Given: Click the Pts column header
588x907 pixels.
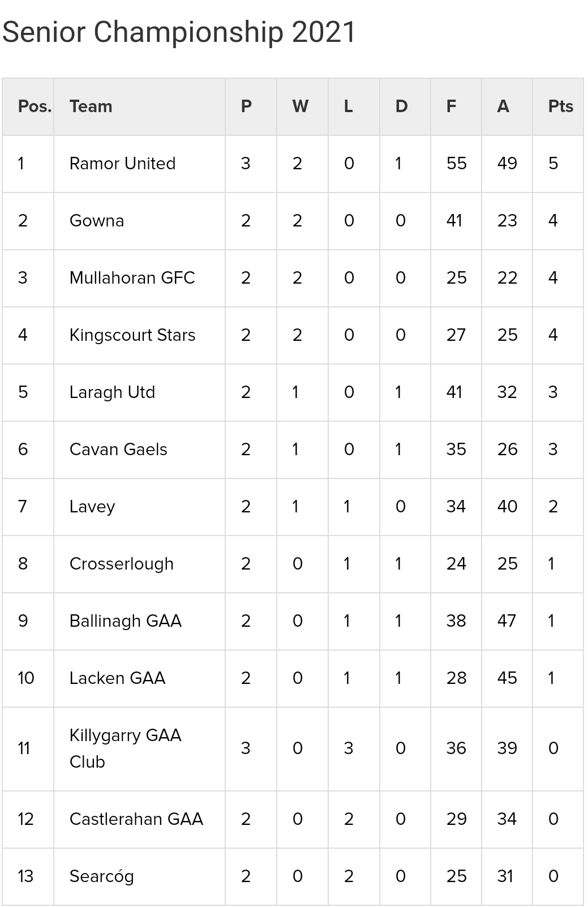Looking at the screenshot, I should point(560,106).
